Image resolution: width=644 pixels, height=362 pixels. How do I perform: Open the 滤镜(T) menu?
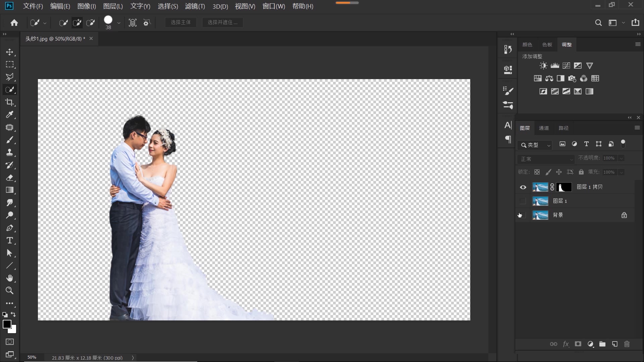click(195, 6)
